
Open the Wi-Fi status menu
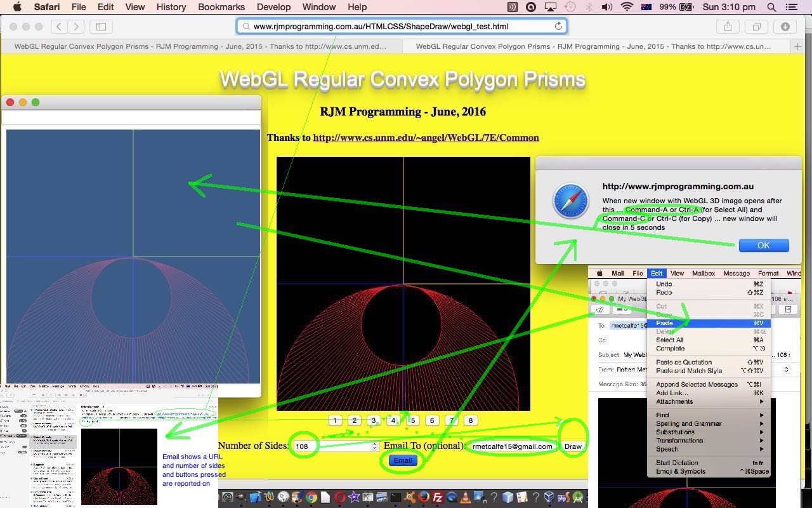point(627,7)
